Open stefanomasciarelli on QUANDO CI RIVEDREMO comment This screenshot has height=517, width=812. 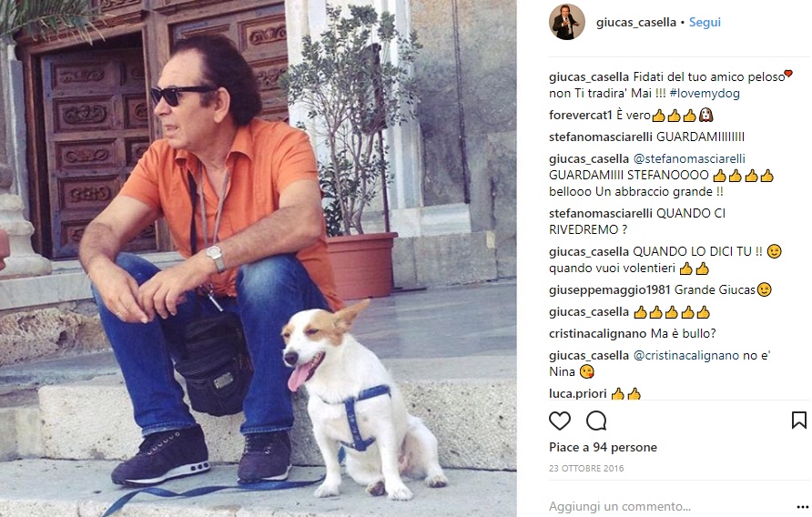click(601, 213)
